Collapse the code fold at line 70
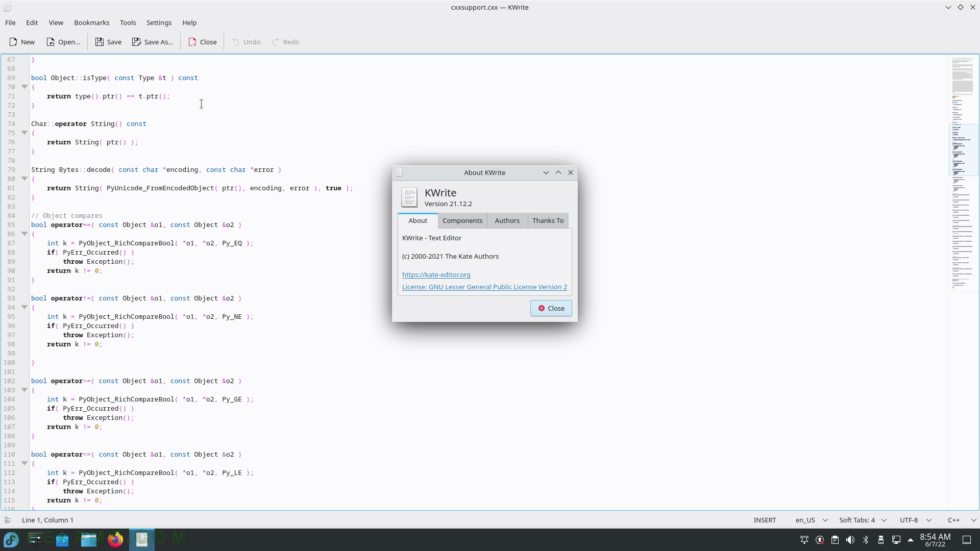 point(24,87)
